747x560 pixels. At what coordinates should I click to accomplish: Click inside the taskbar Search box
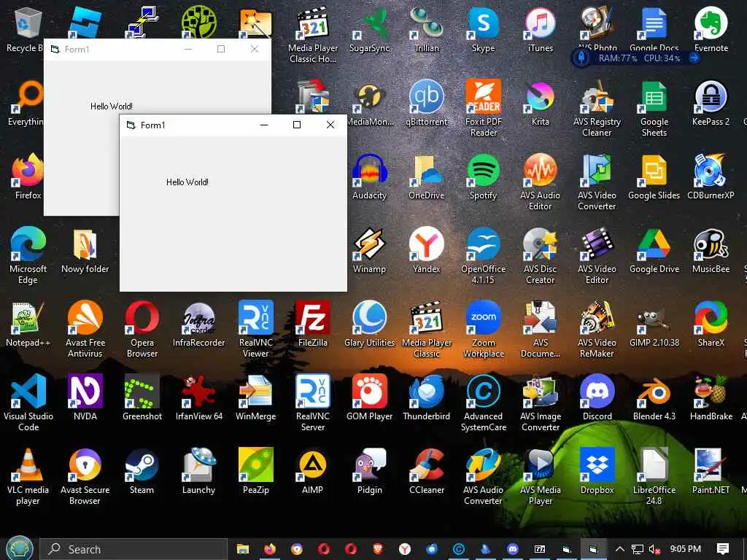coord(133,549)
